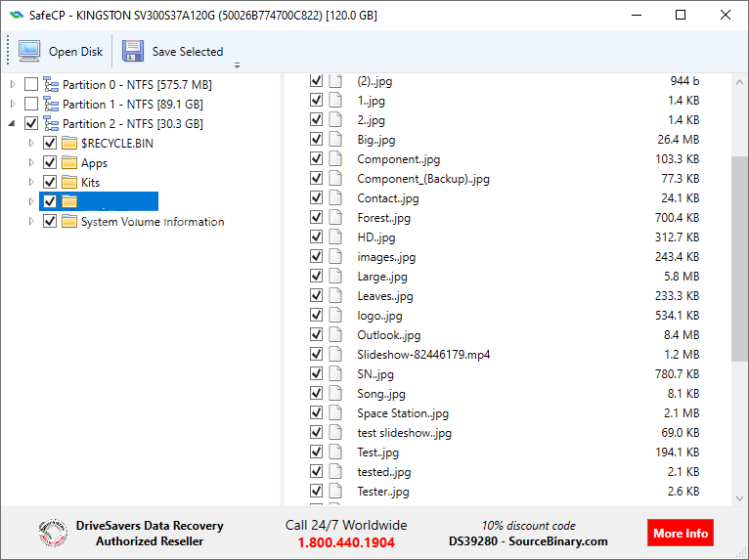Click the DS39280 - SourceBinary.com discount code
Viewport: 749px width, 560px height.
click(528, 541)
